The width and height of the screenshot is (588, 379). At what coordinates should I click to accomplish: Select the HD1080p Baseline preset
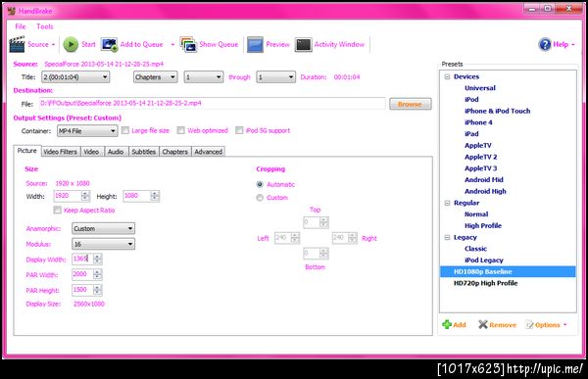click(508, 272)
